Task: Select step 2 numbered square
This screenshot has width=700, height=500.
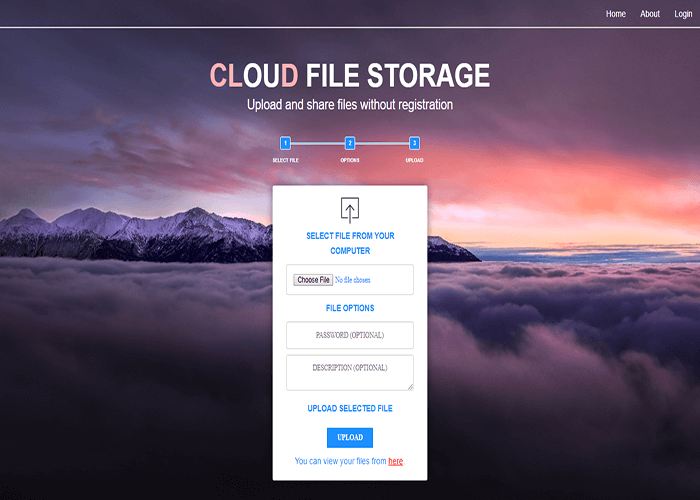Action: coord(350,144)
